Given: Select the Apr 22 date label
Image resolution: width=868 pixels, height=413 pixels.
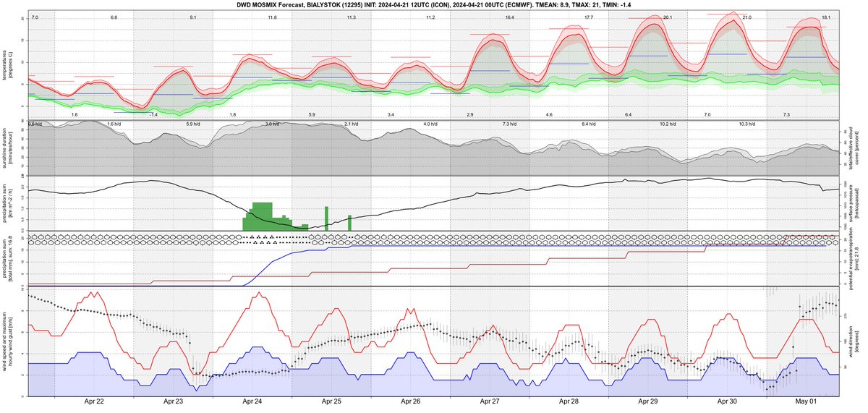Looking at the screenshot, I should point(94,401).
